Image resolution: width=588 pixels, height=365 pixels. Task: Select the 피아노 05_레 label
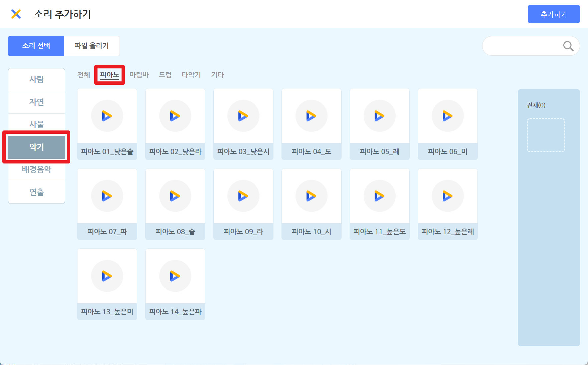[x=380, y=151]
